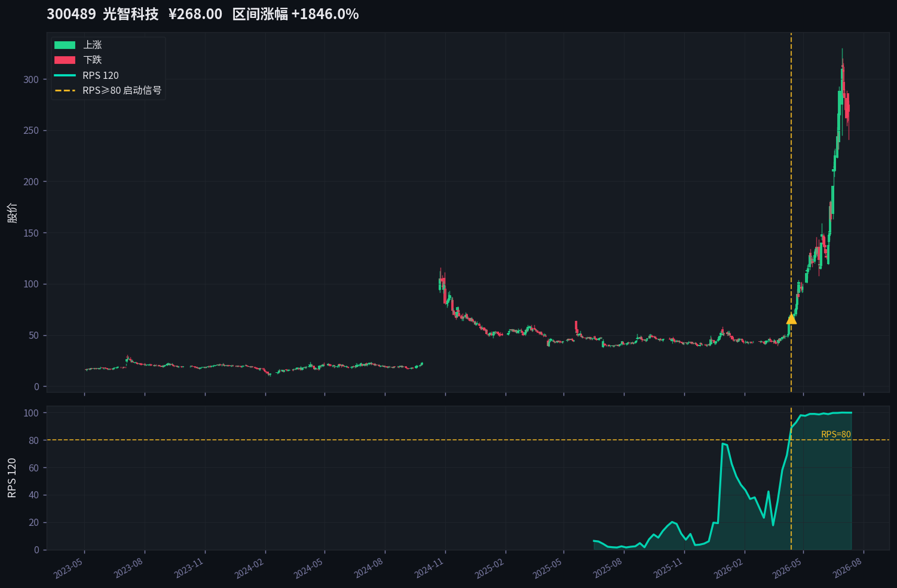Click the 300 price axis tick
897x588 pixels.
[x=31, y=79]
